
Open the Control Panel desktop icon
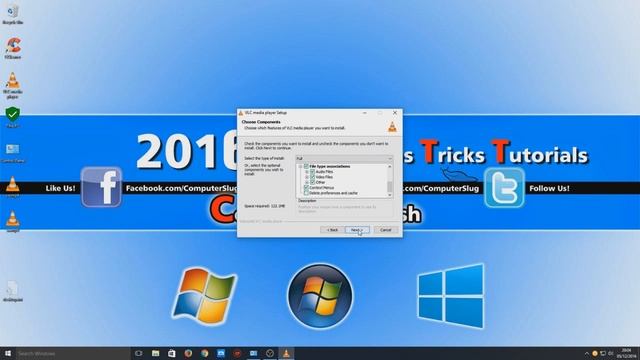pos(13,152)
